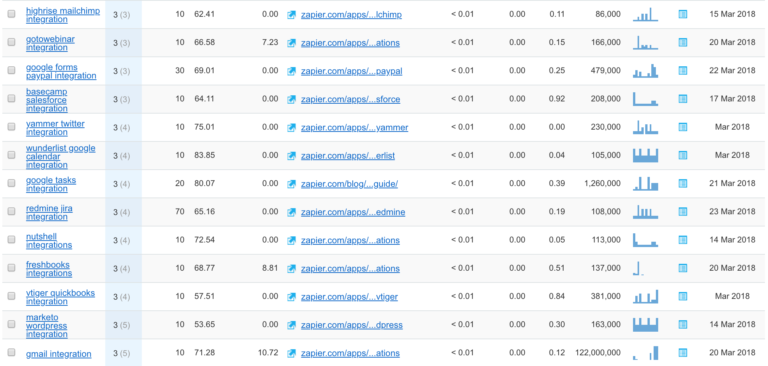Click trend chart for marketo wordpress row

point(646,325)
